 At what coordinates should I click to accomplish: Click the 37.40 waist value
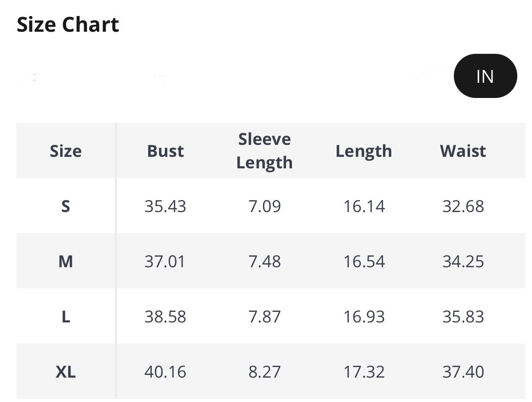pyautogui.click(x=463, y=372)
